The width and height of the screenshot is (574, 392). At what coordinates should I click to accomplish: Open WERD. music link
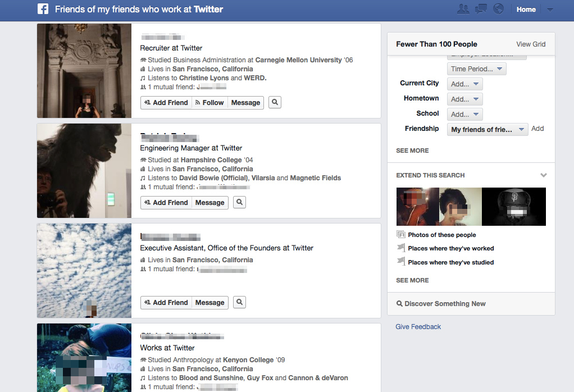tap(255, 78)
